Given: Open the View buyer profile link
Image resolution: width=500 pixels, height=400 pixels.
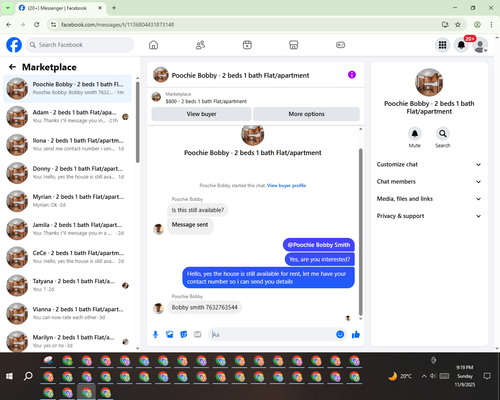Looking at the screenshot, I should 286,185.
